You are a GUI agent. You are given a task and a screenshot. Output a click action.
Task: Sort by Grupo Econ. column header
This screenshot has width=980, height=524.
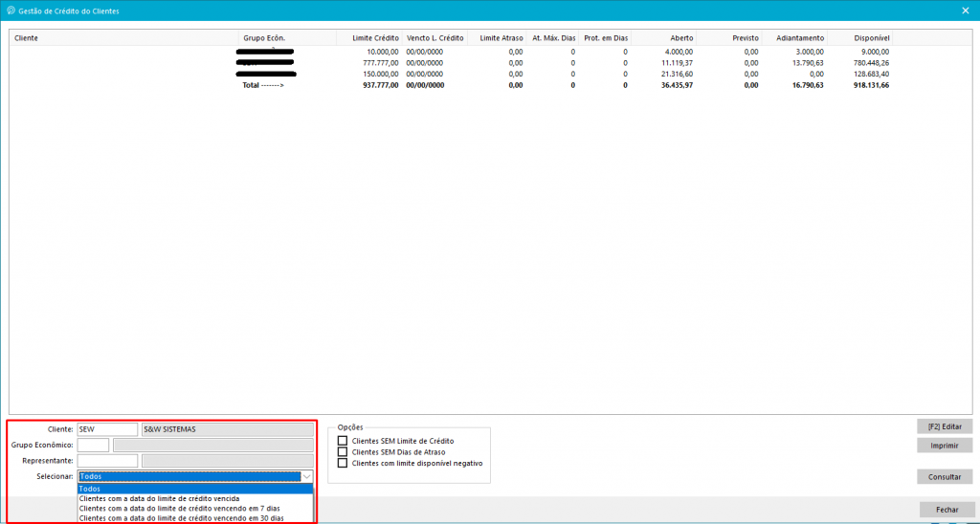[x=287, y=38]
